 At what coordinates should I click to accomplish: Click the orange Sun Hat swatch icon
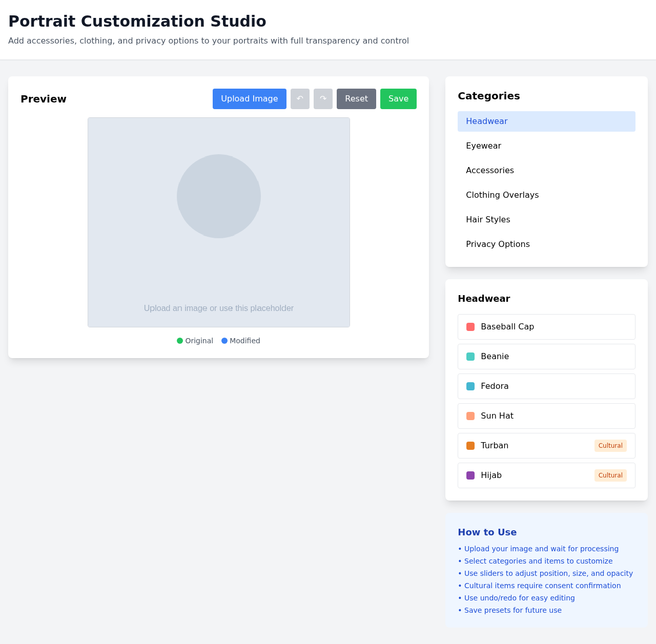click(x=471, y=416)
